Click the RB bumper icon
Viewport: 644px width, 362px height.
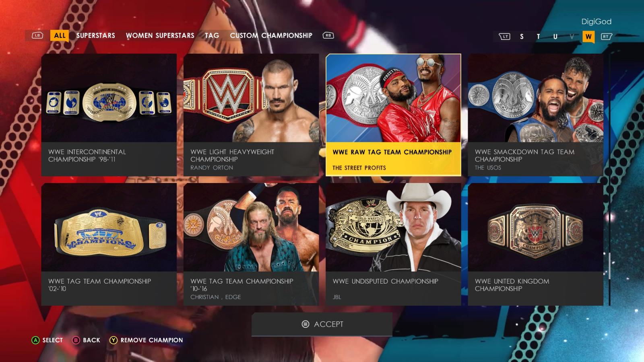[328, 35]
